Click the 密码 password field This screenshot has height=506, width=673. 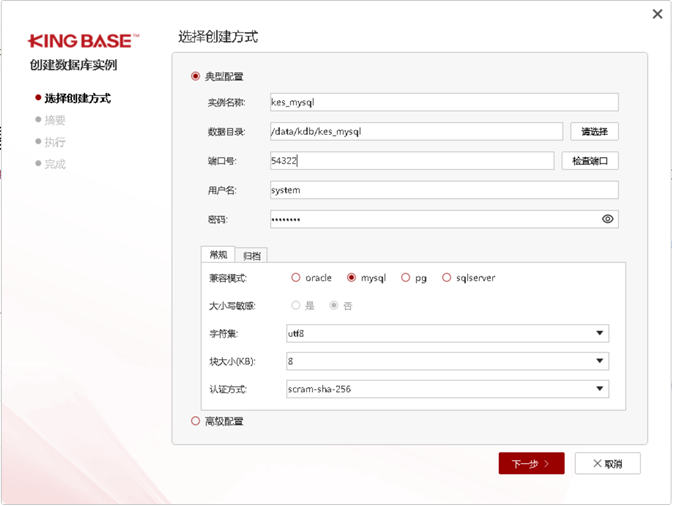tap(444, 219)
